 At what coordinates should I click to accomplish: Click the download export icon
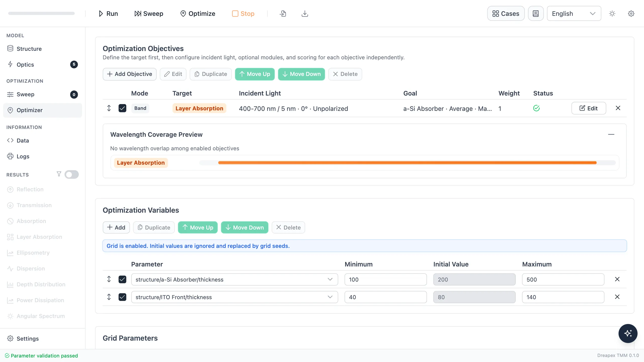pyautogui.click(x=305, y=14)
